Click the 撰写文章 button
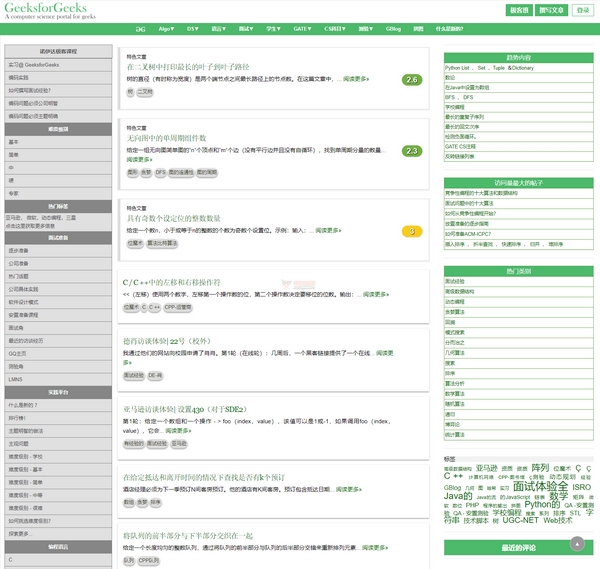The width and height of the screenshot is (600, 569). 551,10
